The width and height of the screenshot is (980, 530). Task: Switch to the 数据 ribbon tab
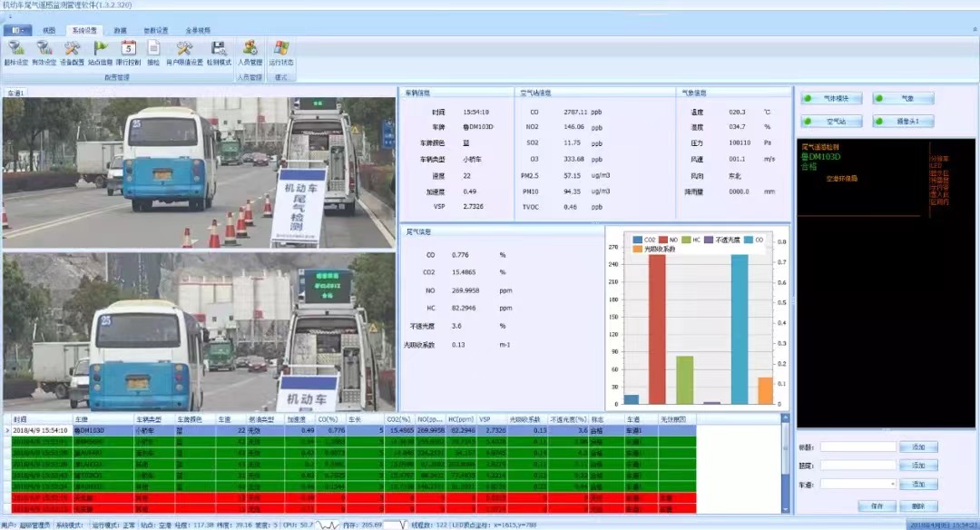(x=121, y=30)
